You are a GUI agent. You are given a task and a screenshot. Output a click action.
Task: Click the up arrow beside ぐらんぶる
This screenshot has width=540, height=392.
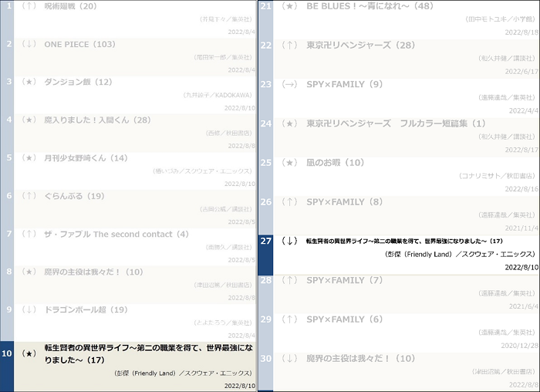pyautogui.click(x=29, y=196)
